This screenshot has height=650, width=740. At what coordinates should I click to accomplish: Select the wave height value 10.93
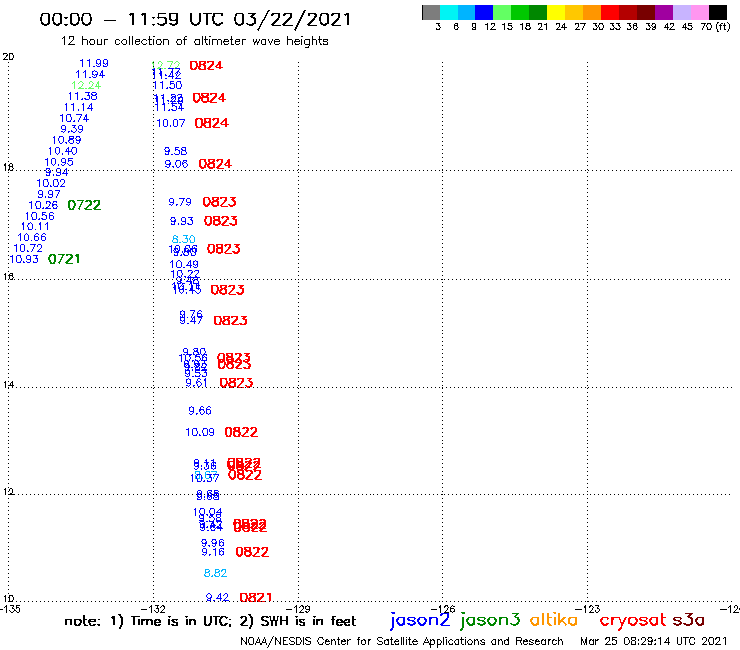click(24, 259)
